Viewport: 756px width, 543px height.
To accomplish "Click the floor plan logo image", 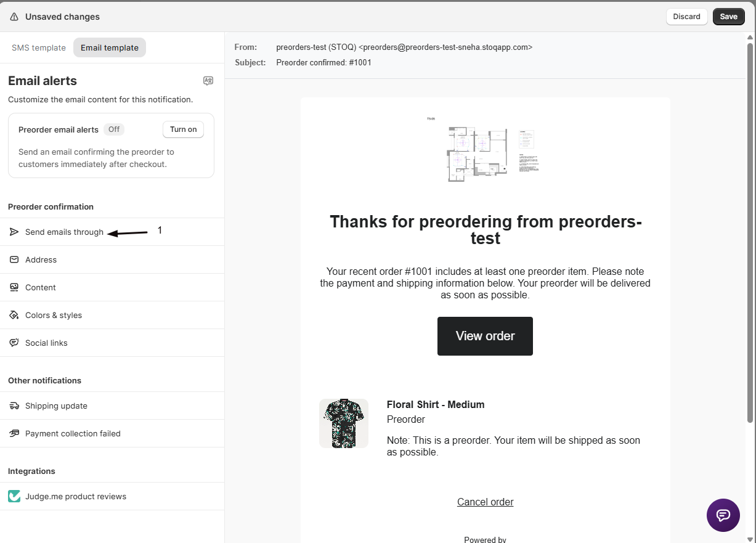I will tap(485, 149).
